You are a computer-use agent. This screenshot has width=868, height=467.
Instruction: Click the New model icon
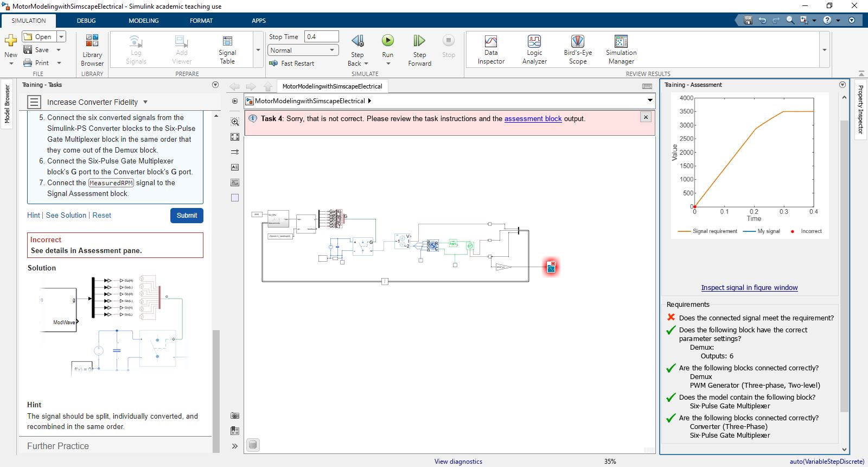(11, 41)
